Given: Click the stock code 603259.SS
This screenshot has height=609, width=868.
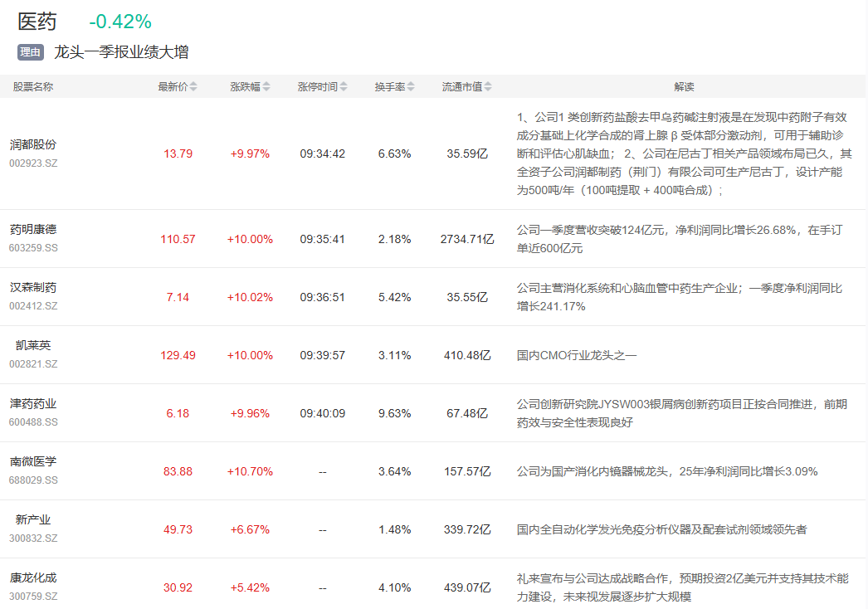Looking at the screenshot, I should 33,248.
